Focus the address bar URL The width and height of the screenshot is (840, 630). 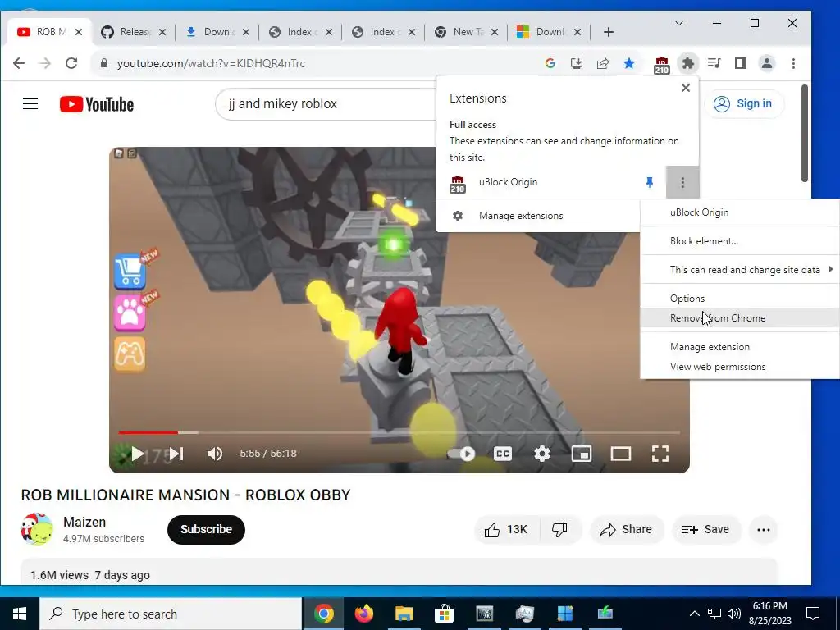click(x=211, y=63)
